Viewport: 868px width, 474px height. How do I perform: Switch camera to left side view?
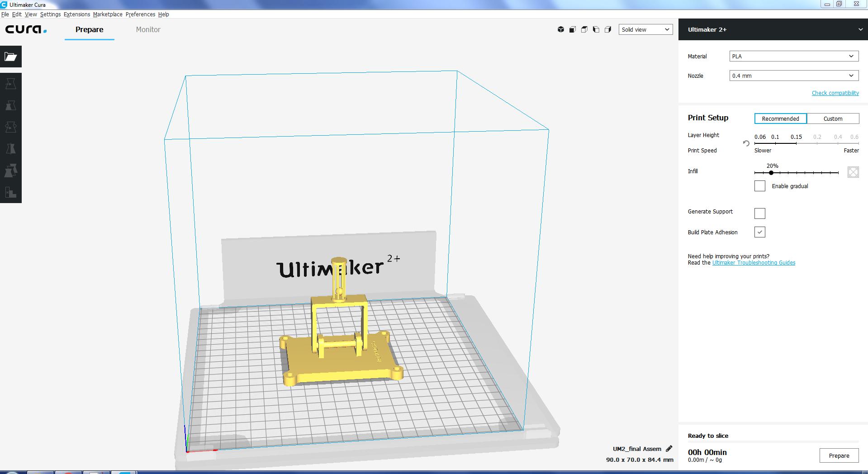(x=596, y=29)
